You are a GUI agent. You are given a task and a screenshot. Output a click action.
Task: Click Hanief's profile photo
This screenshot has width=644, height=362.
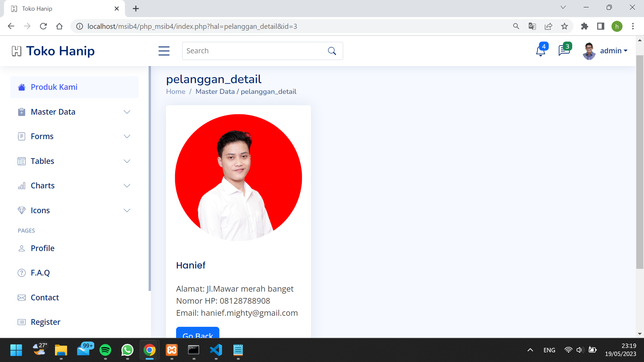click(x=238, y=178)
